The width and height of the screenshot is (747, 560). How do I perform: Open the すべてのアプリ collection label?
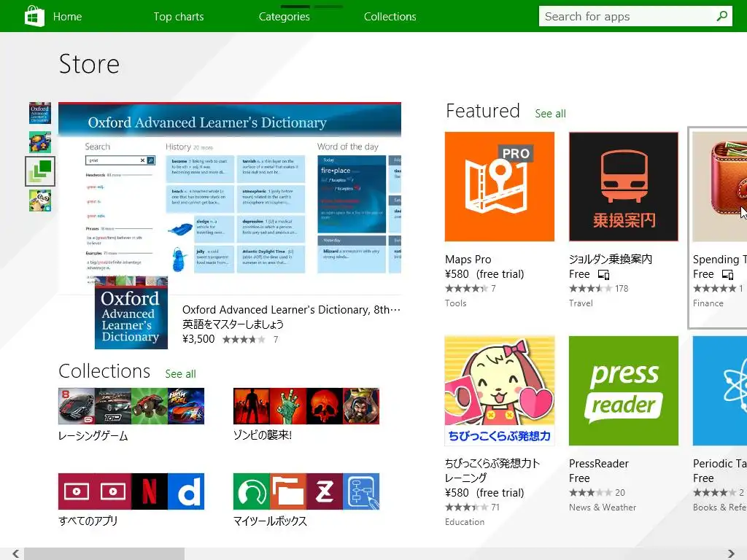pyautogui.click(x=88, y=521)
